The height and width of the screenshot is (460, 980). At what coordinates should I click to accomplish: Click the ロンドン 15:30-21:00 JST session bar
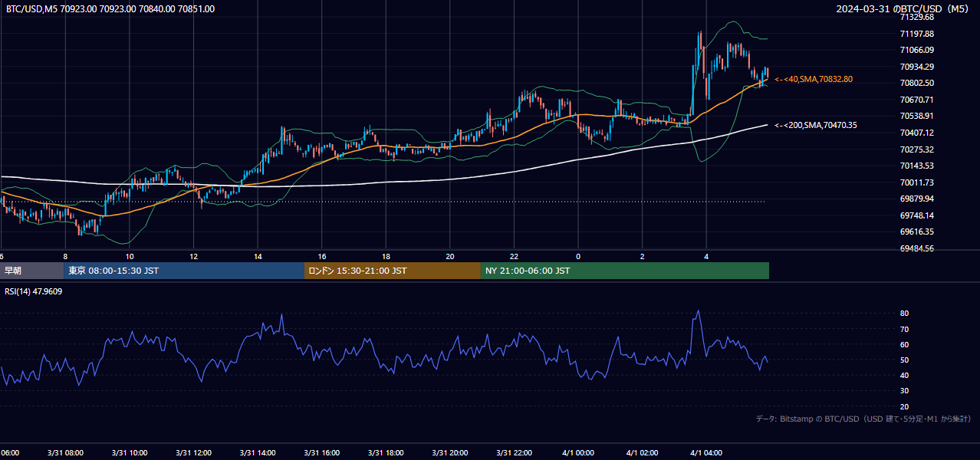click(393, 271)
